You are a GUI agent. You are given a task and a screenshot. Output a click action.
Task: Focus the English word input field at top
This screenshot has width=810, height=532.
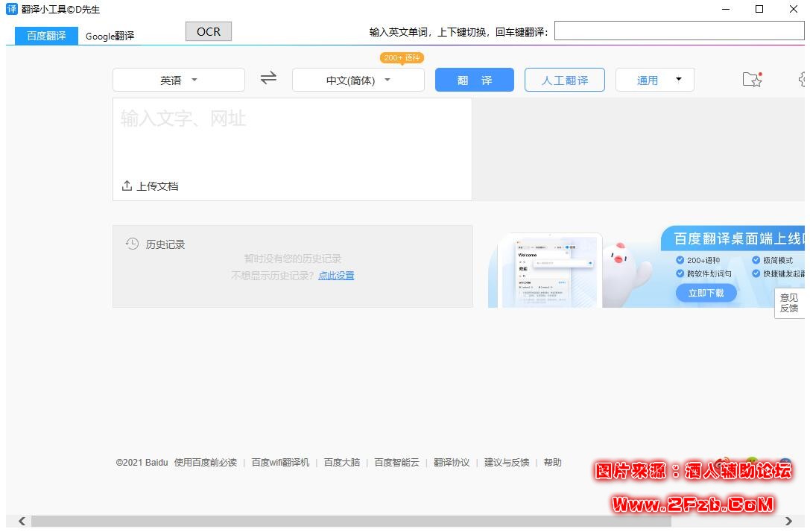[x=678, y=31]
